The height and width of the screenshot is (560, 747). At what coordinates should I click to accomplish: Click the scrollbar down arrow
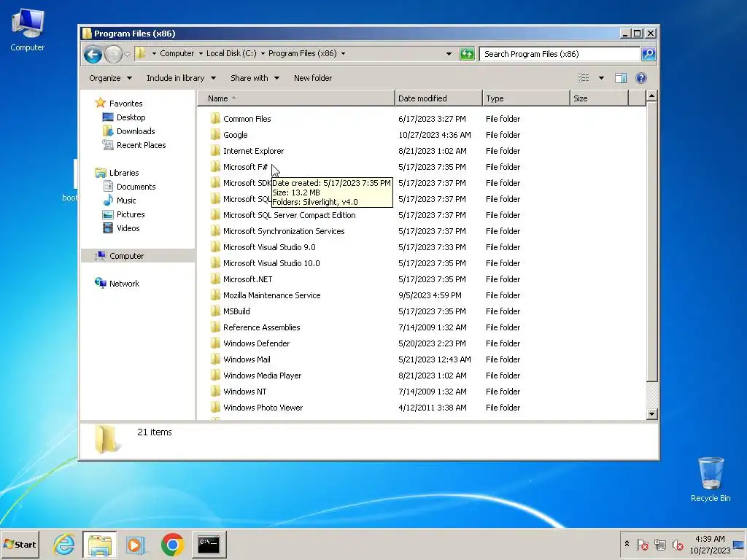[x=651, y=414]
